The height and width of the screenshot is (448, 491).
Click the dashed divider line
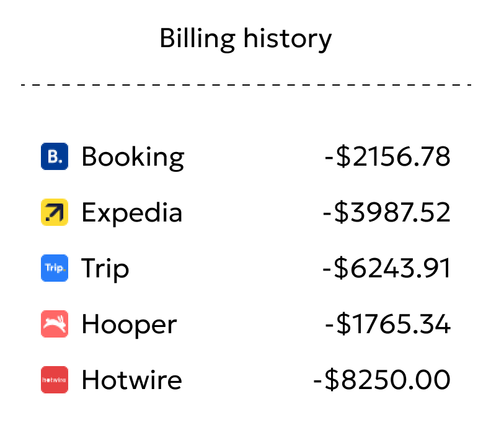pyautogui.click(x=246, y=84)
